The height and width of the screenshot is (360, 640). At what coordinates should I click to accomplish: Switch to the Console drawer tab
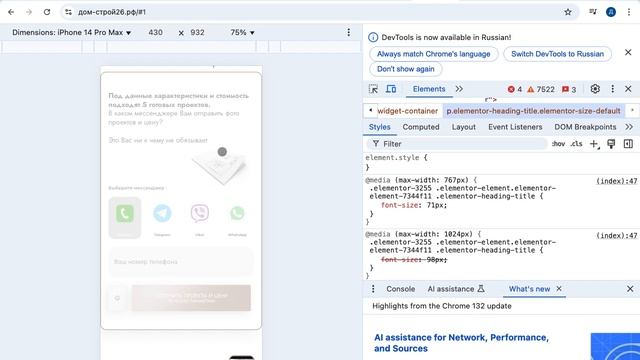[x=400, y=289]
